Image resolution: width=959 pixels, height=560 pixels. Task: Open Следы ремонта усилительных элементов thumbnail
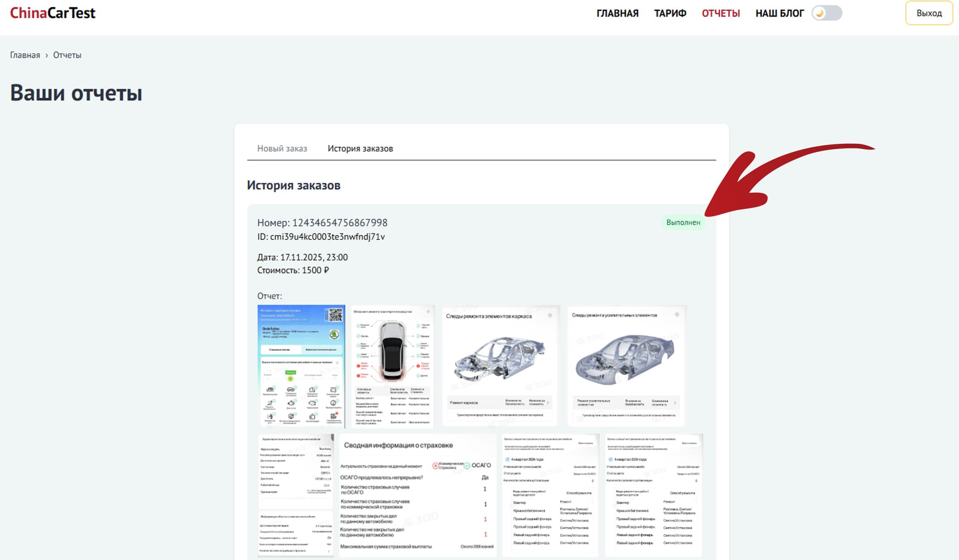pos(626,366)
